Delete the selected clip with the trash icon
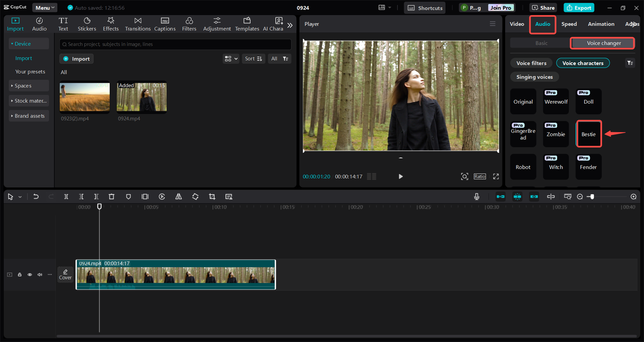644x342 pixels. [x=112, y=197]
